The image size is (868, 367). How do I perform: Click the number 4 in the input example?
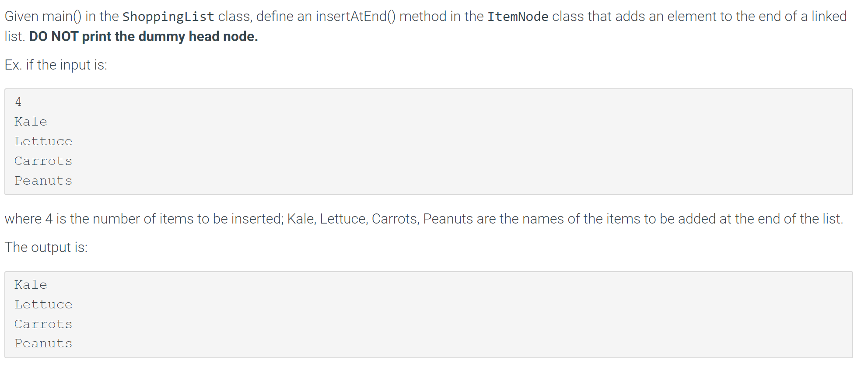18,102
